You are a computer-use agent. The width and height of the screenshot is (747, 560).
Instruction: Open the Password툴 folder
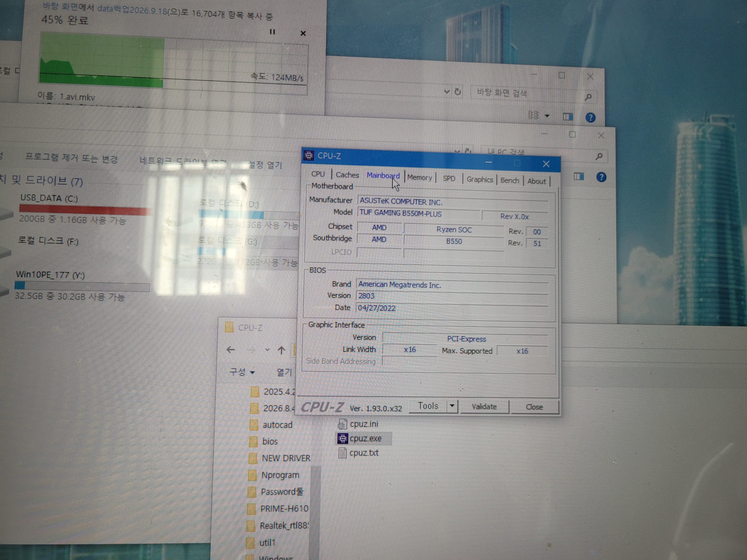tap(276, 492)
